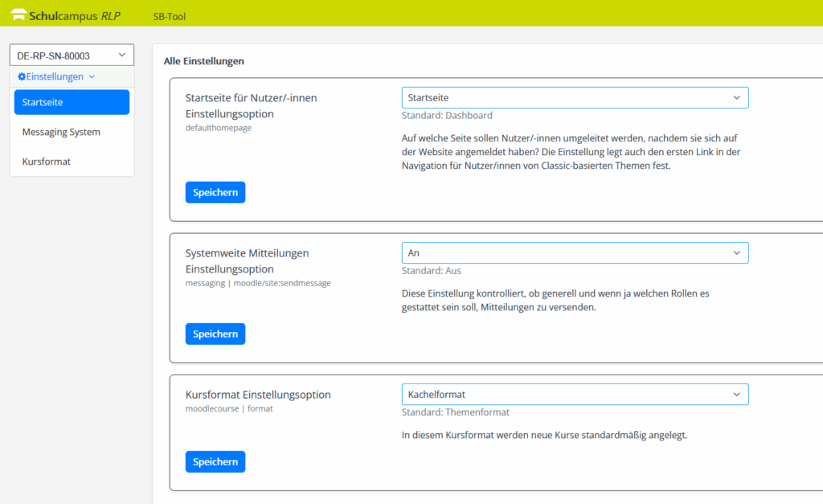
Task: Select Startseite in the sidebar
Action: click(72, 102)
